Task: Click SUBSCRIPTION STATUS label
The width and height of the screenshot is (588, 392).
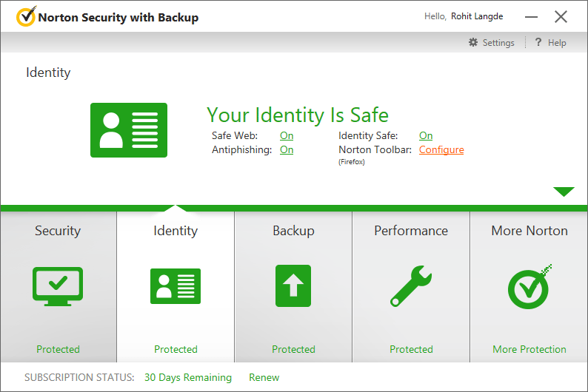Action: coord(79,377)
